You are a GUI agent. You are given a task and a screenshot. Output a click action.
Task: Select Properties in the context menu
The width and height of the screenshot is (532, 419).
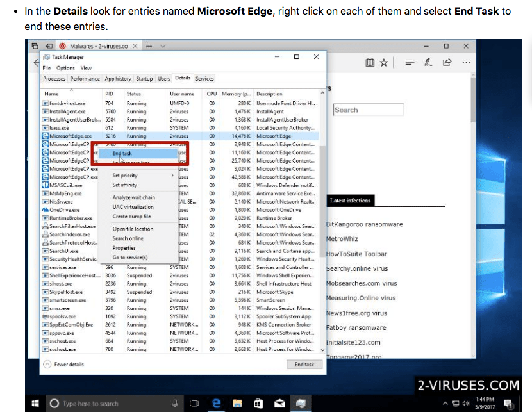pos(138,248)
